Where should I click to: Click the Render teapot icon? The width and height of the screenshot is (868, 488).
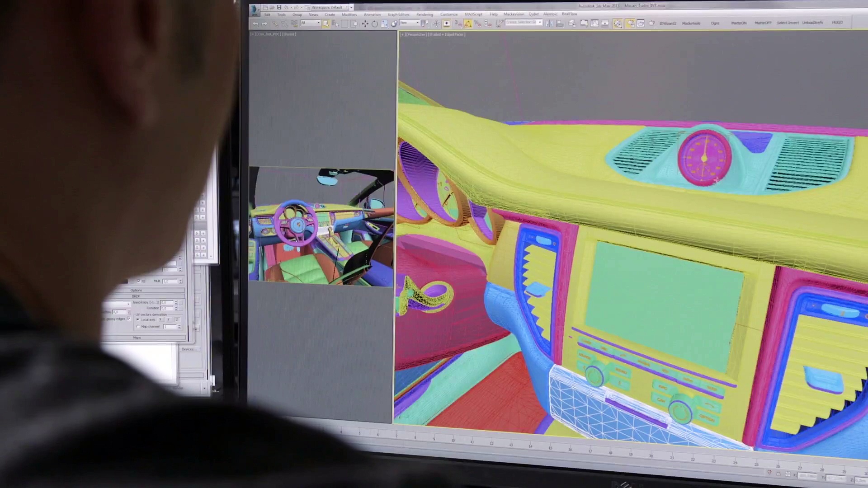[651, 23]
